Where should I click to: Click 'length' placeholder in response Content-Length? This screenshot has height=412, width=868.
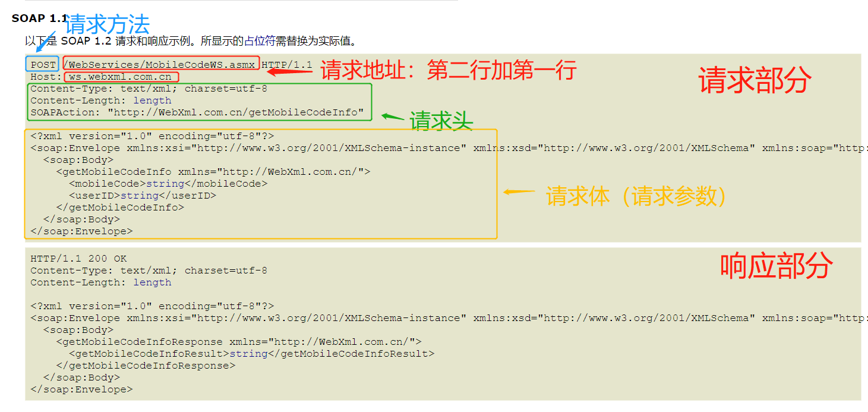point(152,282)
